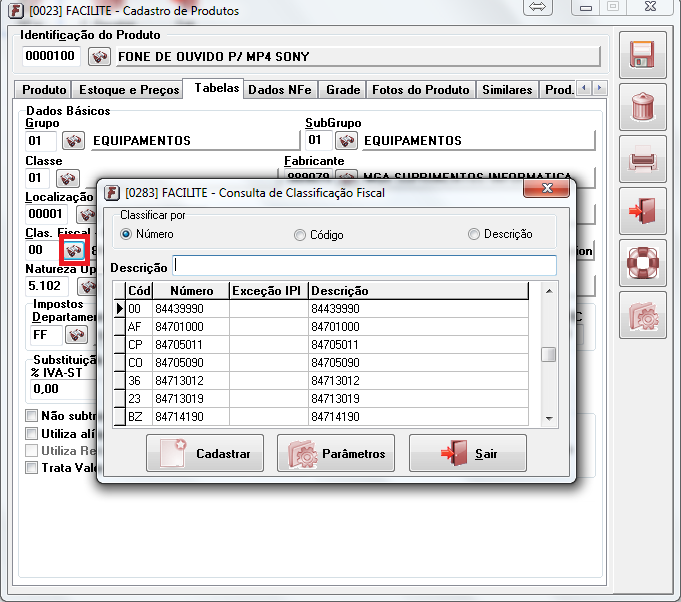Select the Número radio button
Viewport: 681px width, 602px height.
[126, 234]
